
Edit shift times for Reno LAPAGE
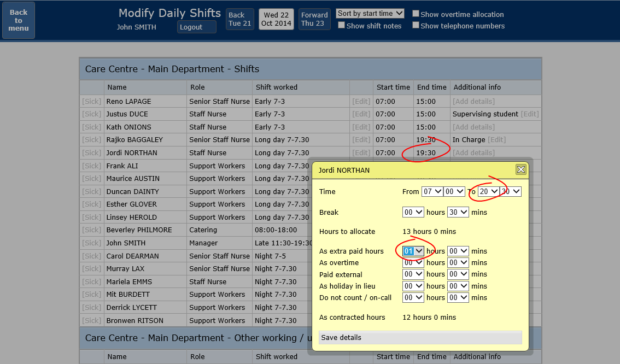pos(361,102)
